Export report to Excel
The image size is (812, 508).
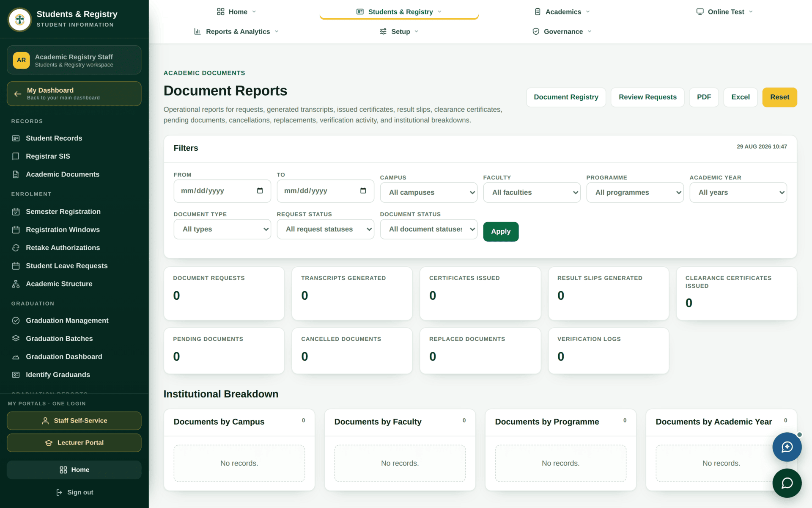(x=740, y=97)
